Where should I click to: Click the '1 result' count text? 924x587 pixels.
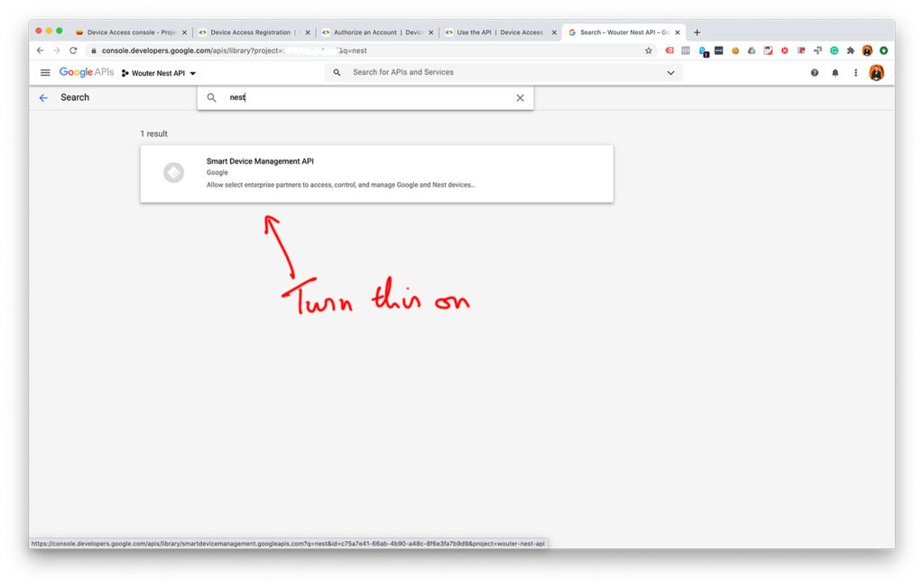pos(153,133)
